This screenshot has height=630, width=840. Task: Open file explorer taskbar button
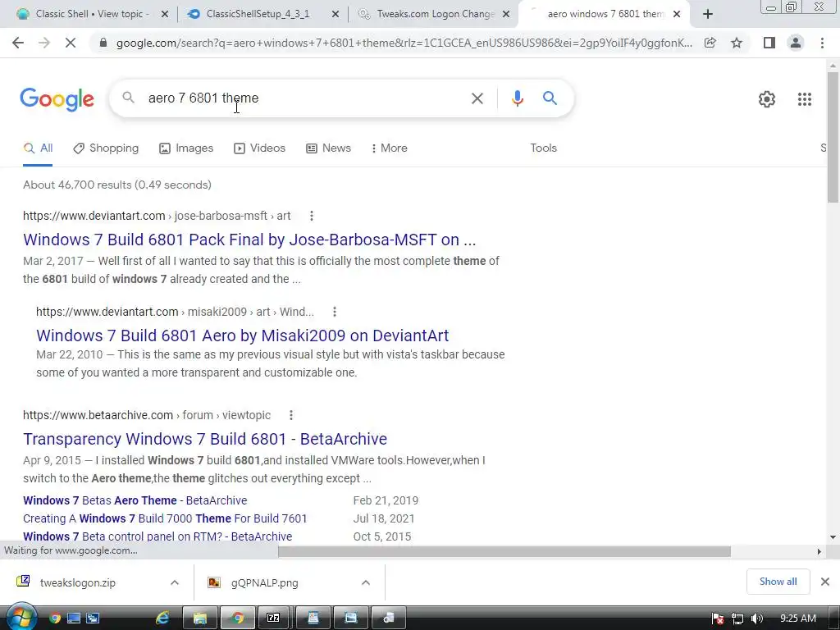pyautogui.click(x=200, y=619)
